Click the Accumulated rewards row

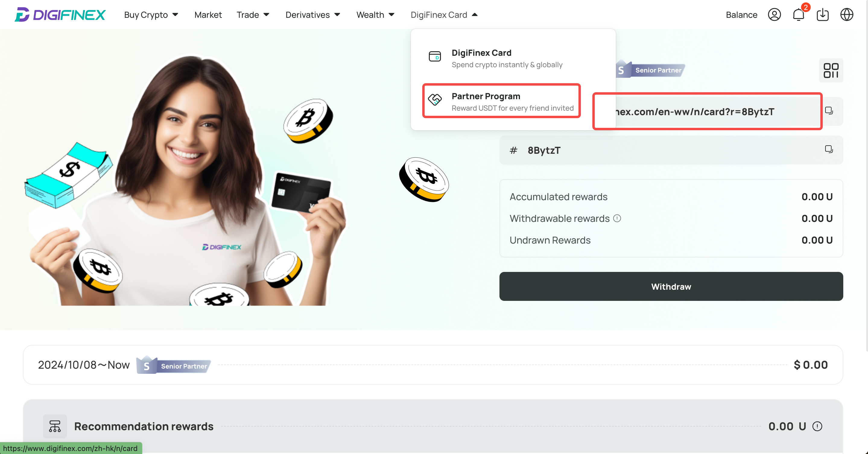tap(671, 197)
